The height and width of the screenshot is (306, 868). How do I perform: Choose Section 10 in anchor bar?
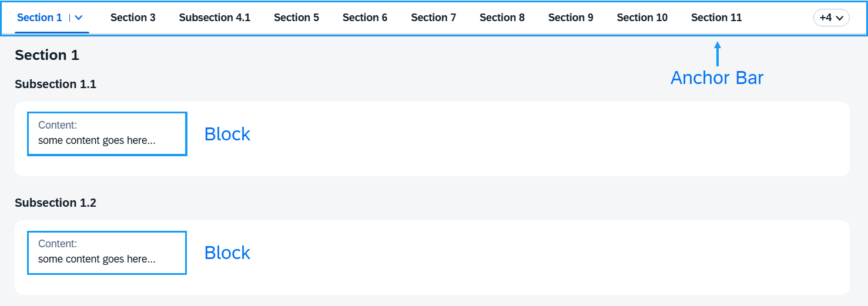pyautogui.click(x=642, y=18)
